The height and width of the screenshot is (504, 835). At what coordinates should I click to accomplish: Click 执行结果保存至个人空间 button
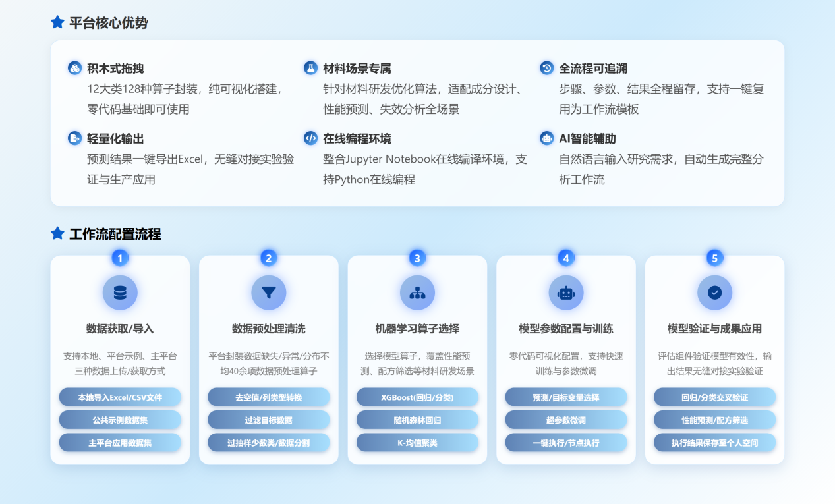pos(714,443)
